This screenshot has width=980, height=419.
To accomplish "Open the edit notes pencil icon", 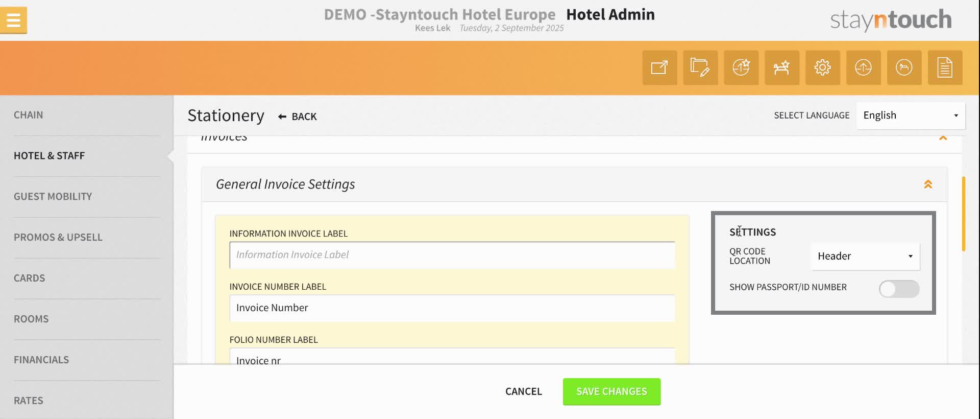I will [700, 67].
